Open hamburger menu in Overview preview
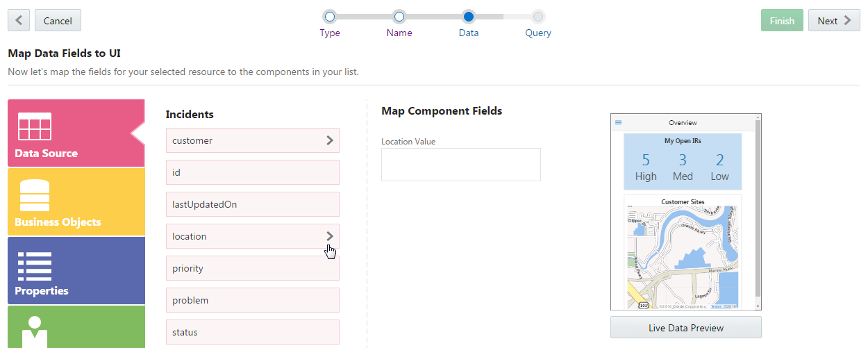 coord(619,123)
